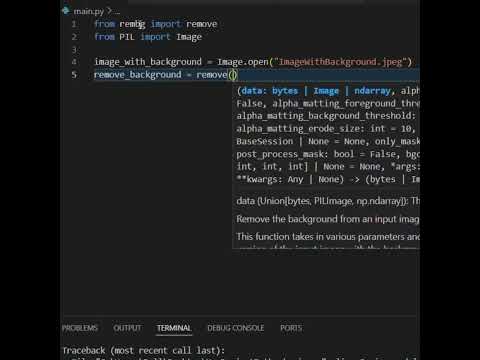Click the image_with_background variable
Image resolution: width=480 pixels, height=360 pixels.
[x=148, y=62]
